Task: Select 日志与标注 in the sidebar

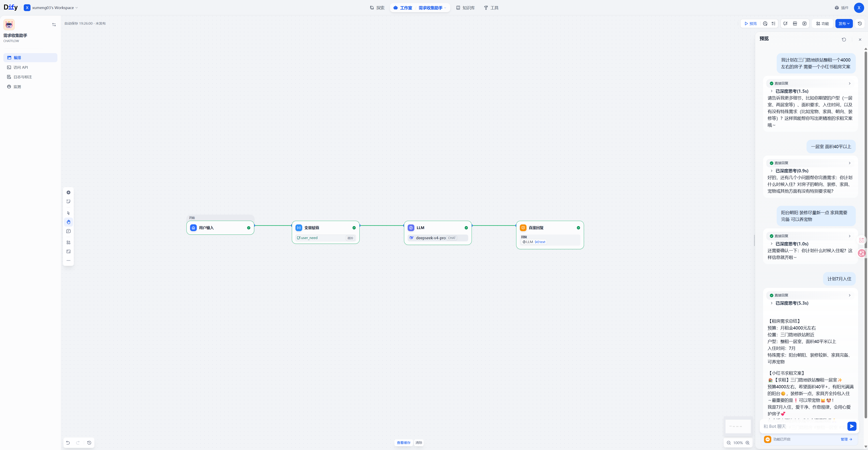Action: 30,77
